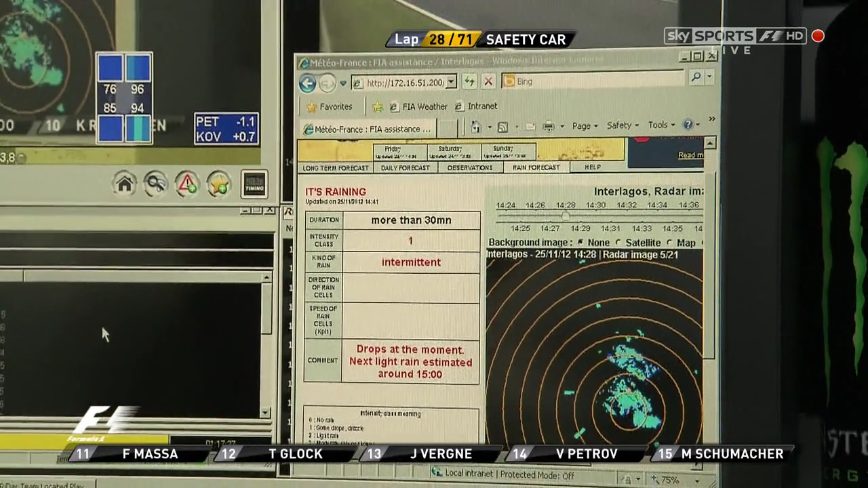This screenshot has height=488, width=868.
Task: Open the Page menu
Action: (x=585, y=125)
